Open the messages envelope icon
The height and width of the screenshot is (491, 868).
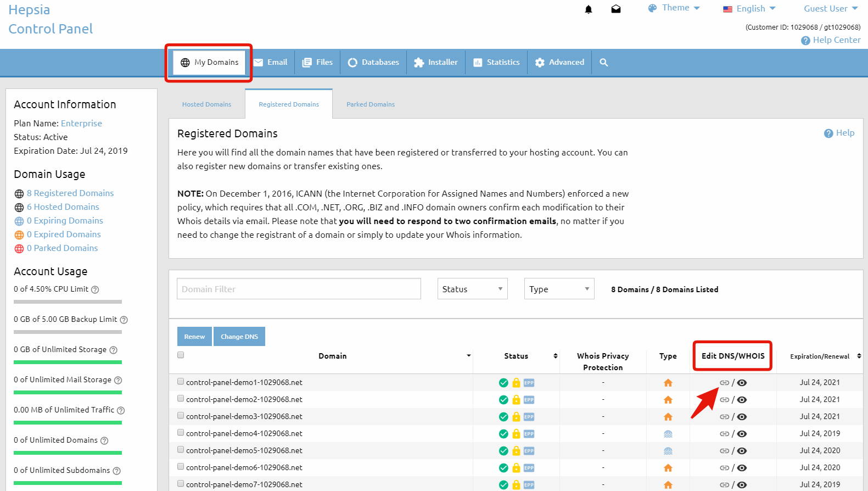616,9
